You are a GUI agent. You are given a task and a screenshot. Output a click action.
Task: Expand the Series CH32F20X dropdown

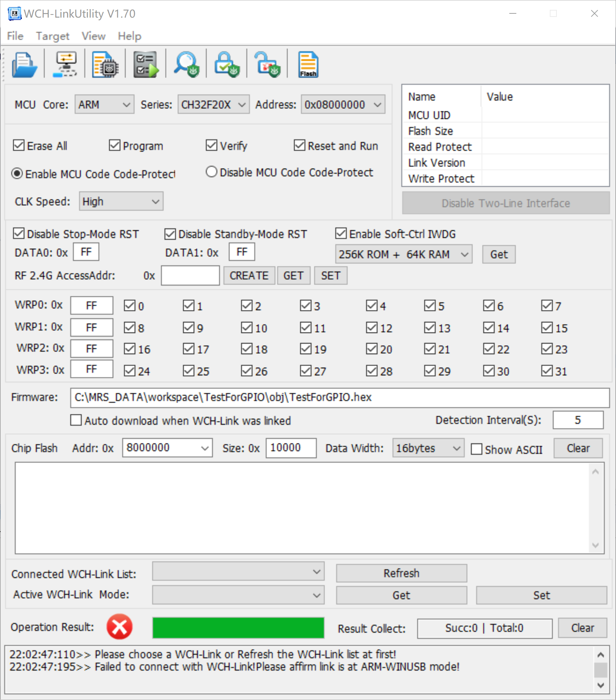click(213, 105)
